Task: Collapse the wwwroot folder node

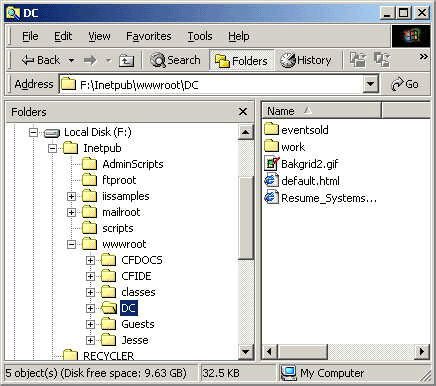Action: (71, 244)
